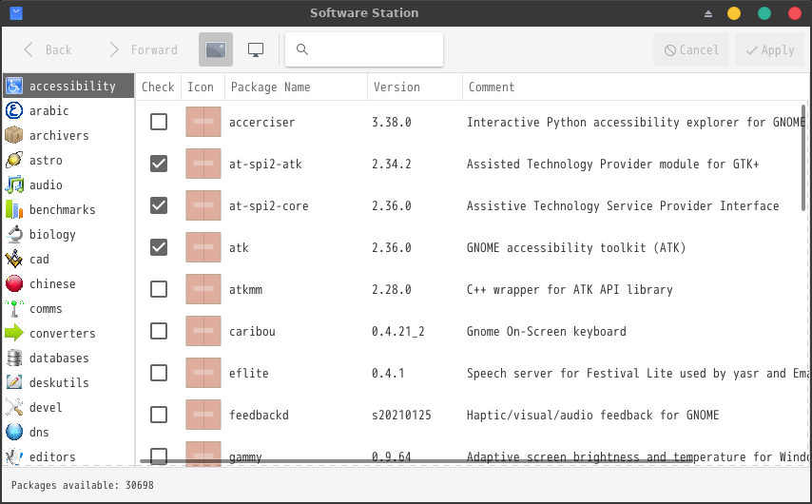Click the "Gnome On-Screen keyboard" comment
Viewport: 812px width, 504px height.
coord(547,332)
